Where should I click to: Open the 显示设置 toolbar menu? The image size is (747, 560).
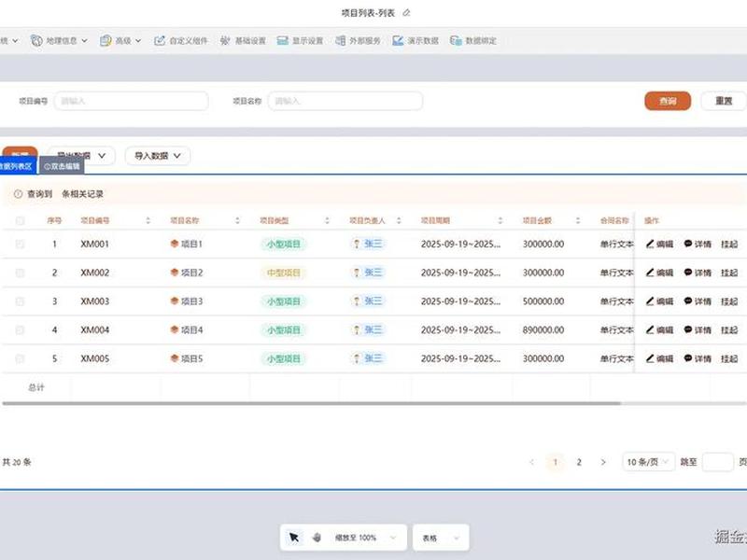[300, 40]
